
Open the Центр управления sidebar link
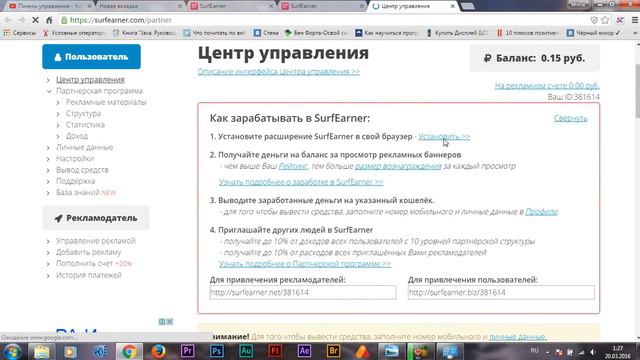90,80
